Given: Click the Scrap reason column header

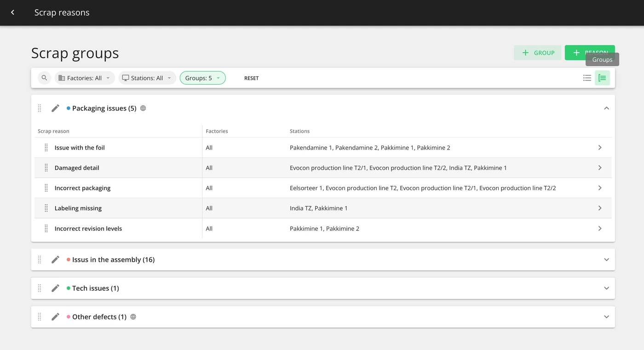Looking at the screenshot, I should 53,131.
